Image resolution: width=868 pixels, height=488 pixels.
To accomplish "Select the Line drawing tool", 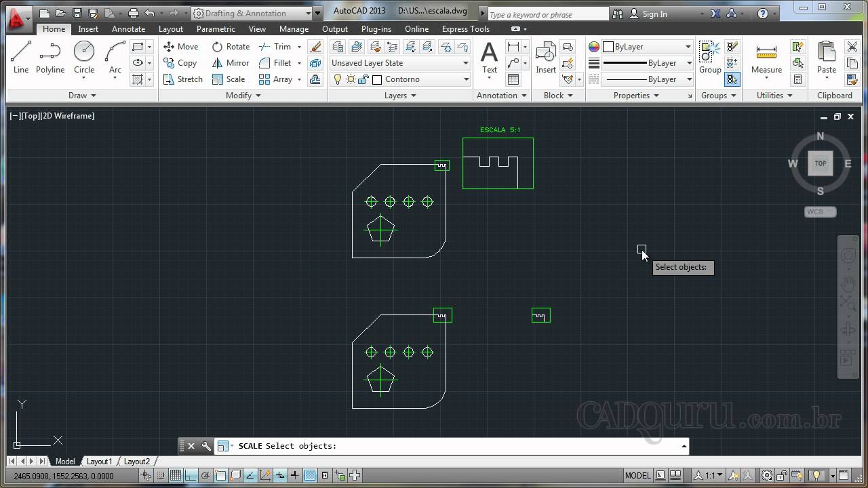I will click(x=21, y=58).
